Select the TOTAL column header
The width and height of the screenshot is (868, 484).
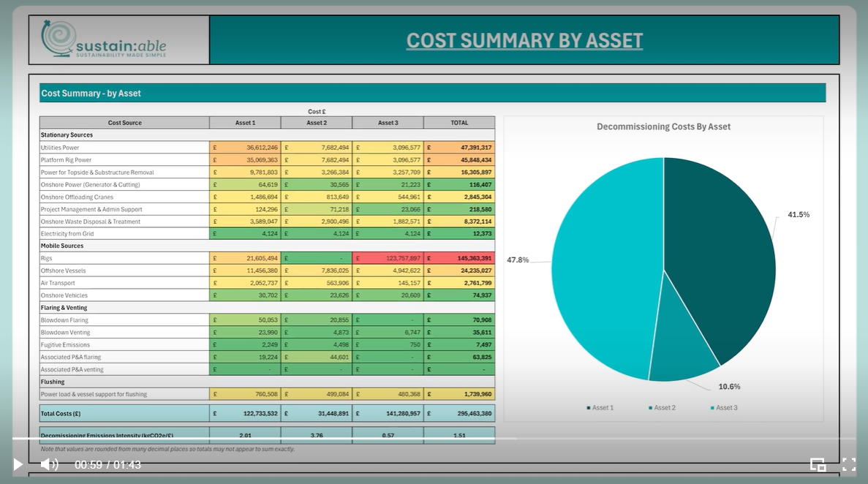tap(459, 122)
